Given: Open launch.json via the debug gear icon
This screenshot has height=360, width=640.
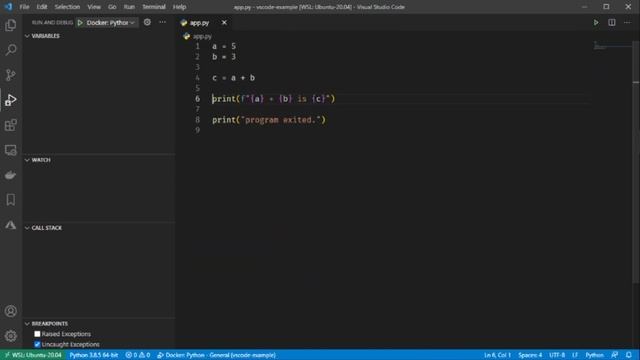Looking at the screenshot, I should tap(147, 22).
